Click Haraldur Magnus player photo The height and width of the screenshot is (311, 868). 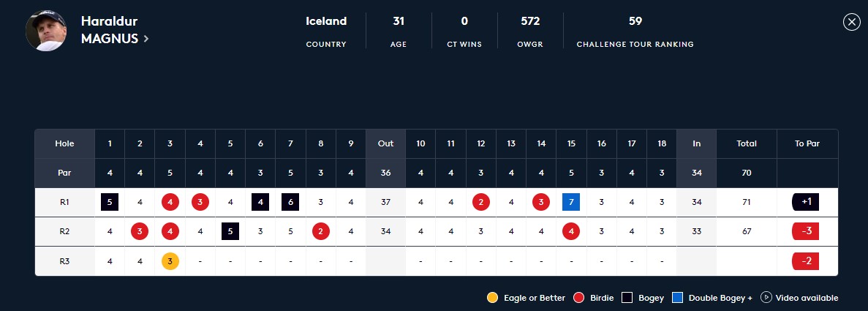(46, 31)
